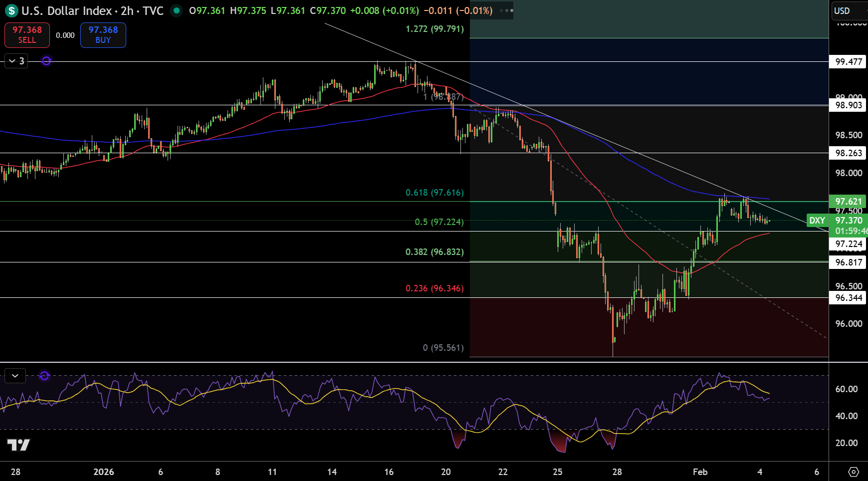The width and height of the screenshot is (868, 481).
Task: Click the 98.500 price scale label
Action: tap(849, 135)
